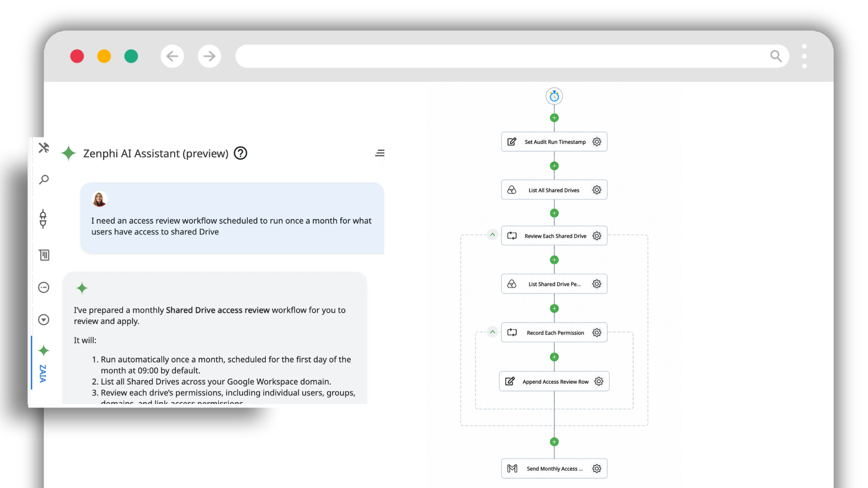
Task: Open the assistant panel hamburger menu
Action: point(380,153)
